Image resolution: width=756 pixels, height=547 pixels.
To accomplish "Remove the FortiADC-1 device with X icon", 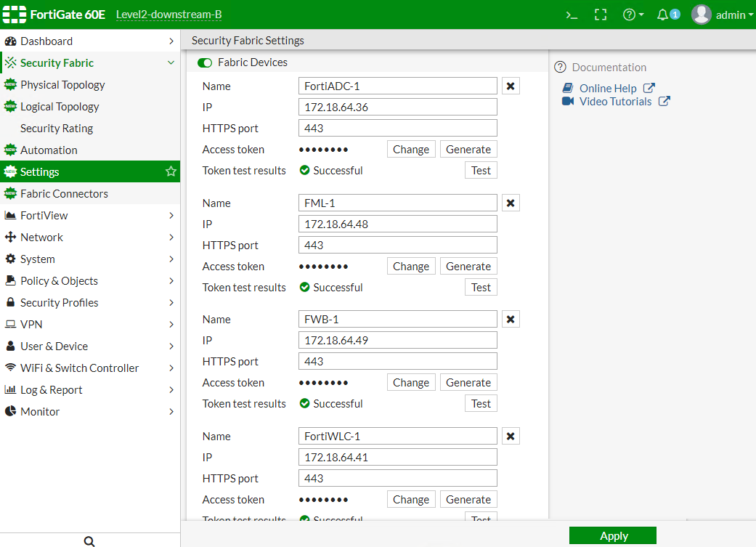I will pos(511,86).
